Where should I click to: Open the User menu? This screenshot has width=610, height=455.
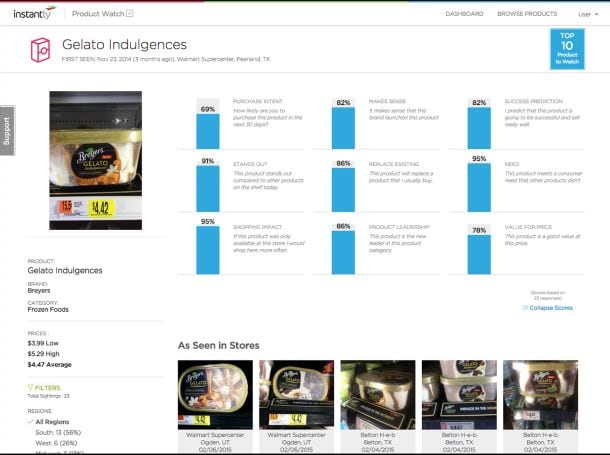click(x=588, y=14)
